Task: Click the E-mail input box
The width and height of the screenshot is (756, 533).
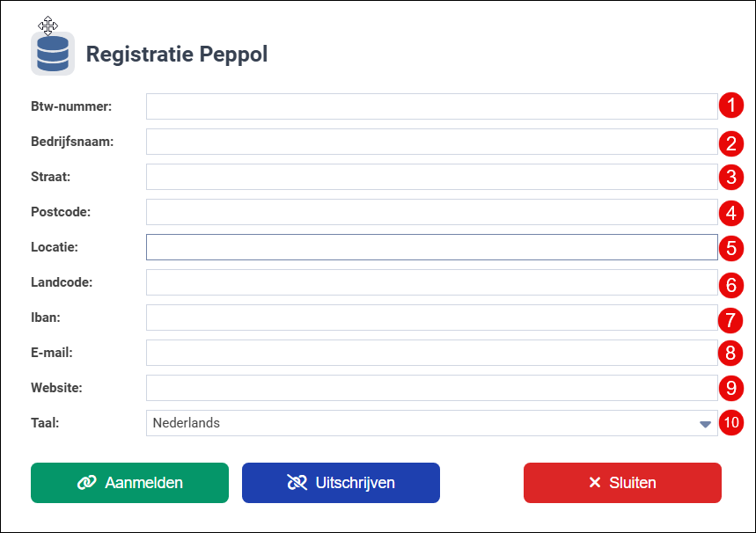Action: pyautogui.click(x=431, y=353)
